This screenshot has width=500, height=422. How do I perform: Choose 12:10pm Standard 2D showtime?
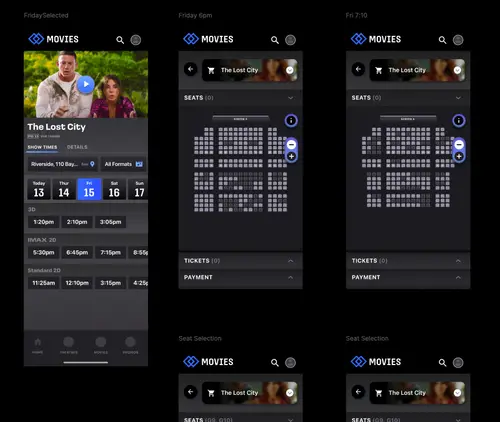(x=77, y=283)
